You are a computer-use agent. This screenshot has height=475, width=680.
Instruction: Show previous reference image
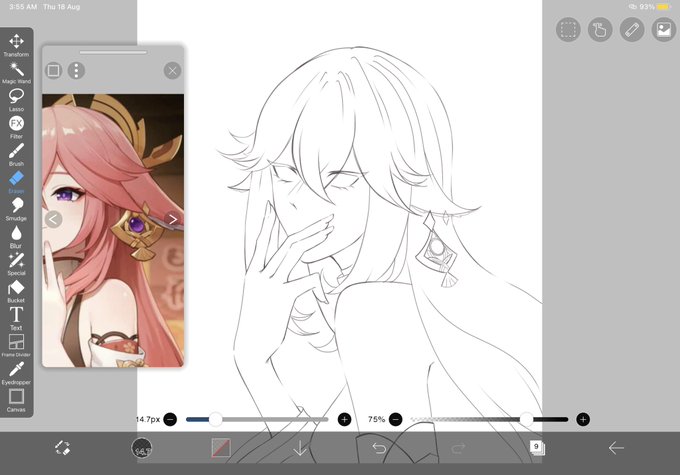pyautogui.click(x=53, y=219)
